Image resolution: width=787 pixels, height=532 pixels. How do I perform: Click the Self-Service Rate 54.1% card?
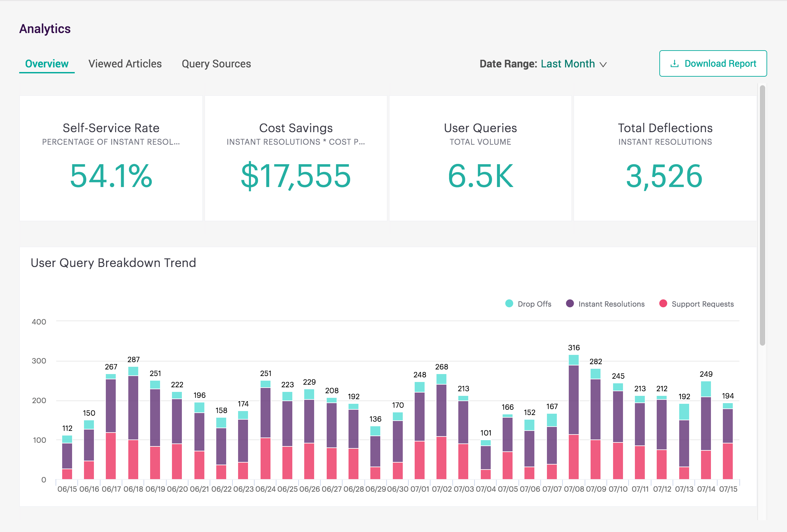click(x=111, y=158)
